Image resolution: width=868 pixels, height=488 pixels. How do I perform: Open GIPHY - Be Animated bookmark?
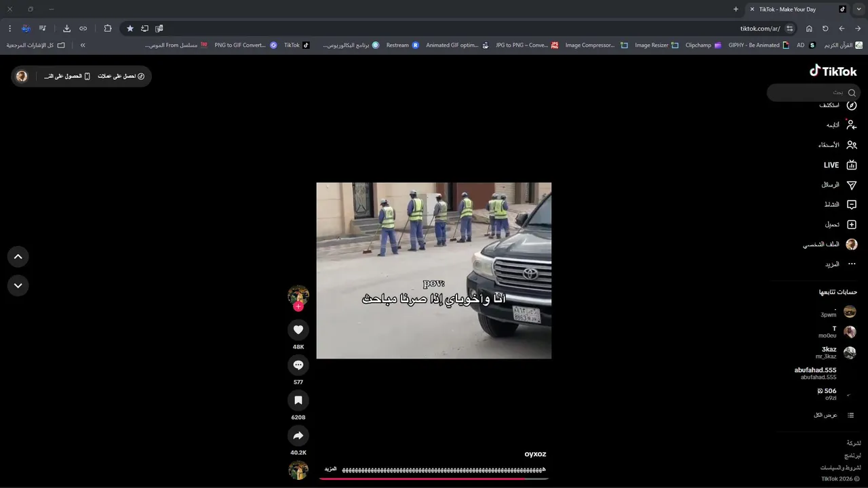coord(759,45)
